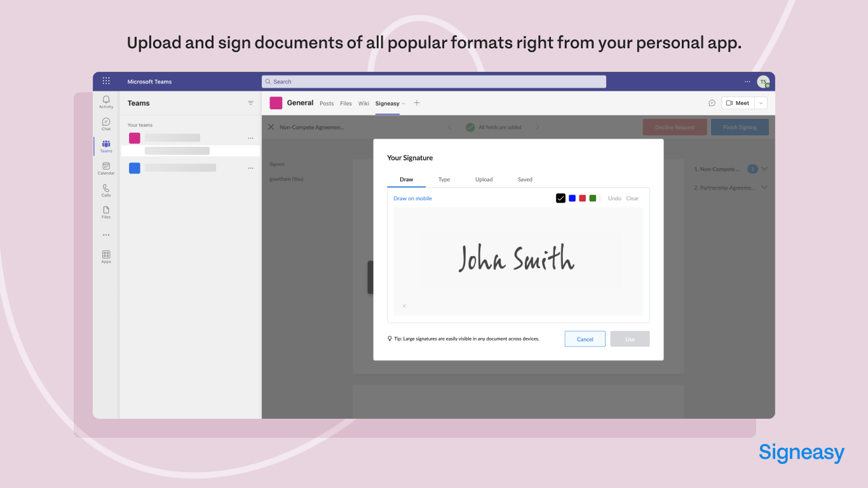Open the Posts tab
This screenshot has height=488, width=868.
pos(327,104)
